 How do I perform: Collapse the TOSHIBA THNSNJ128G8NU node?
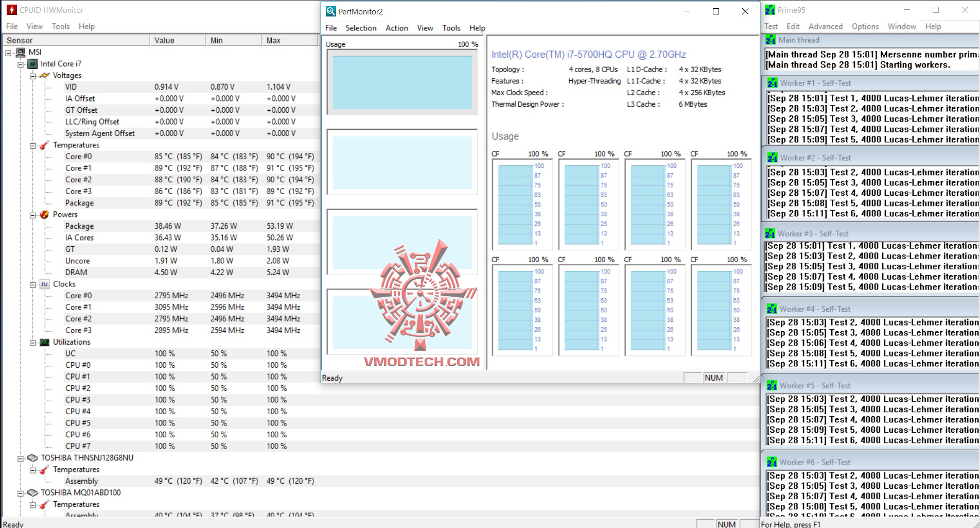[21, 458]
